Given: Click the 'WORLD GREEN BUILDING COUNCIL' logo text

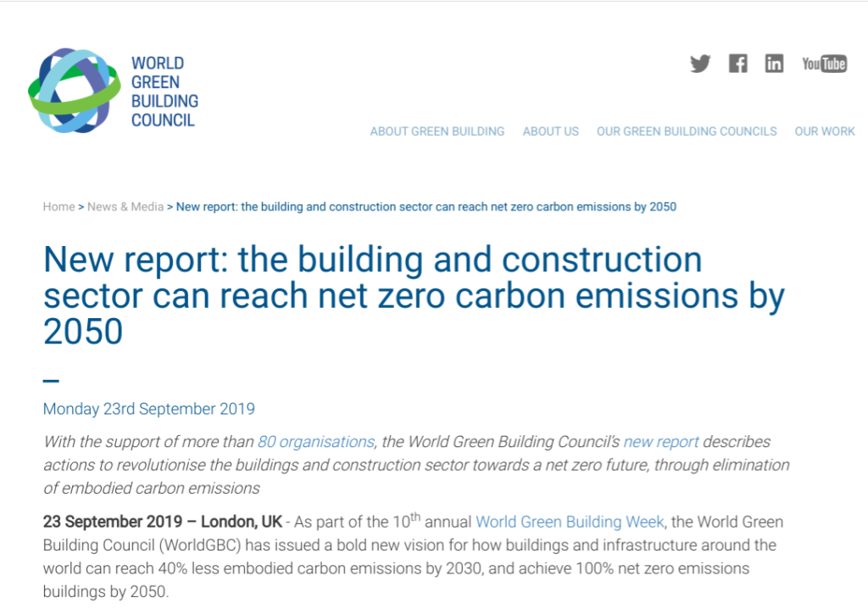Looking at the screenshot, I should (x=164, y=92).
